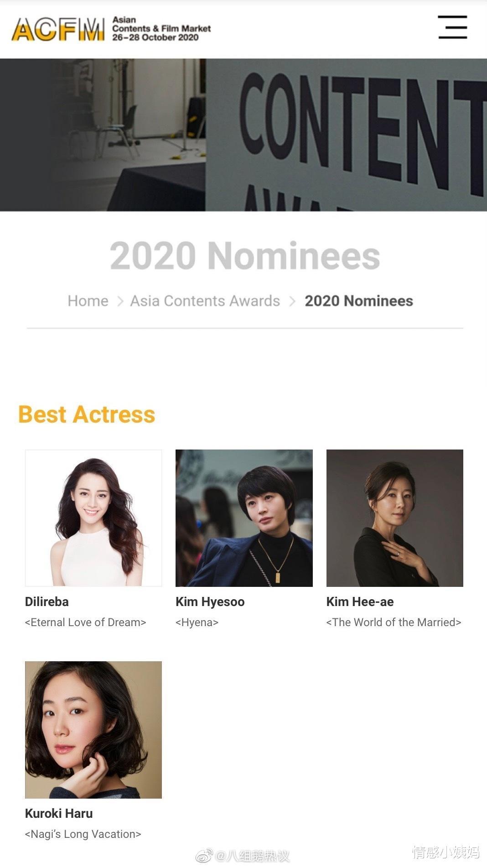Select the Dilireba name label

click(47, 602)
